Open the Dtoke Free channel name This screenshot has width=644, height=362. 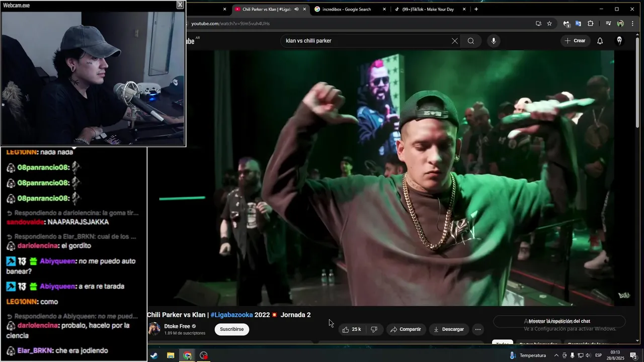pos(177,326)
